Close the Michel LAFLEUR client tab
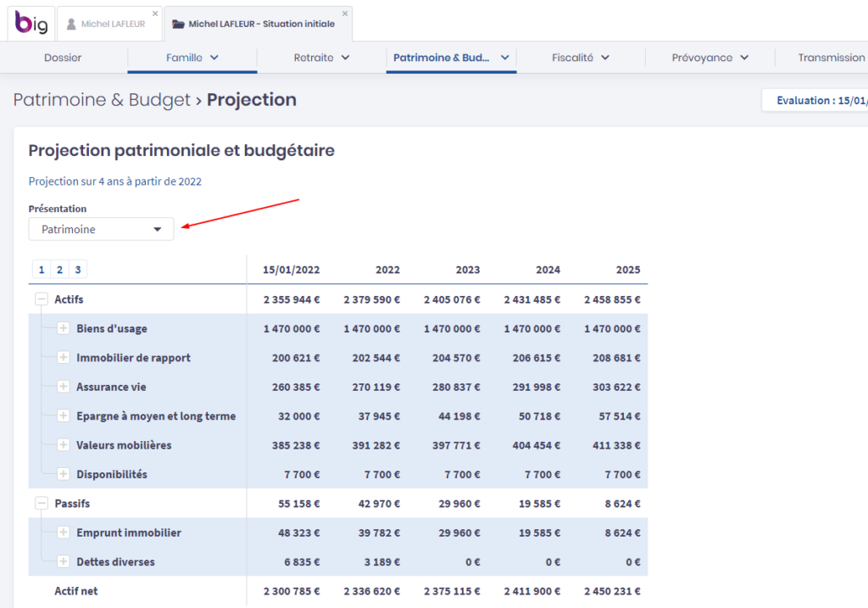This screenshot has height=608, width=868. [x=154, y=14]
